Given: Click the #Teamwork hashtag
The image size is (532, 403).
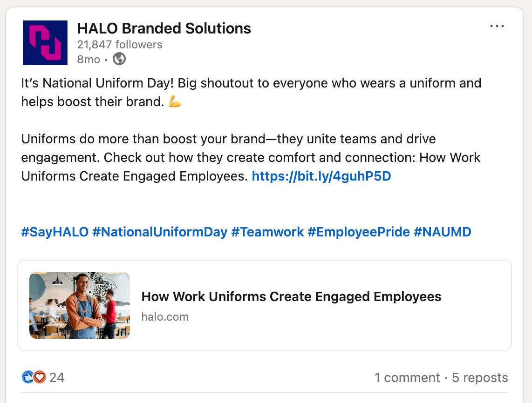Looking at the screenshot, I should click(x=267, y=232).
